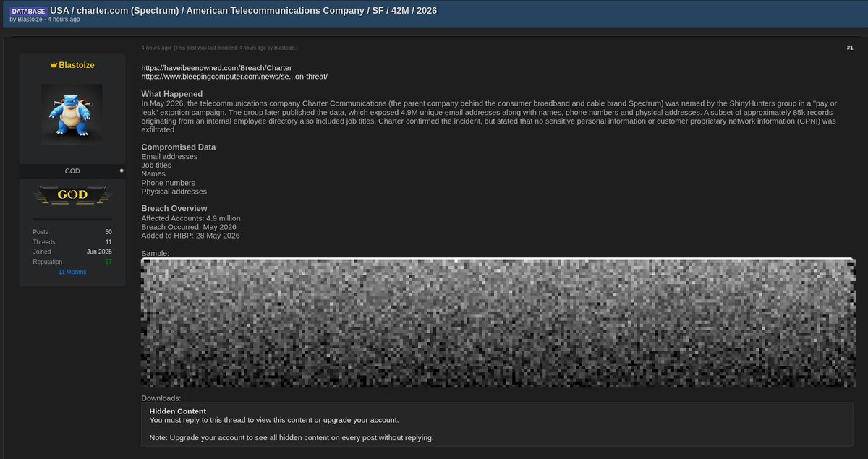This screenshot has width=868, height=459.
Task: Click the Posts count 50
Action: (x=109, y=232)
